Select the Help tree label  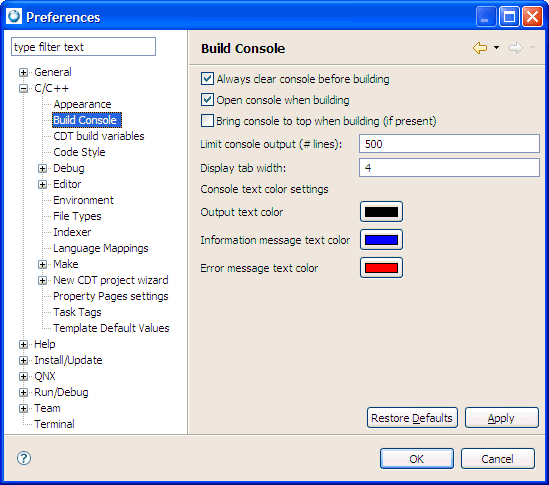point(45,344)
